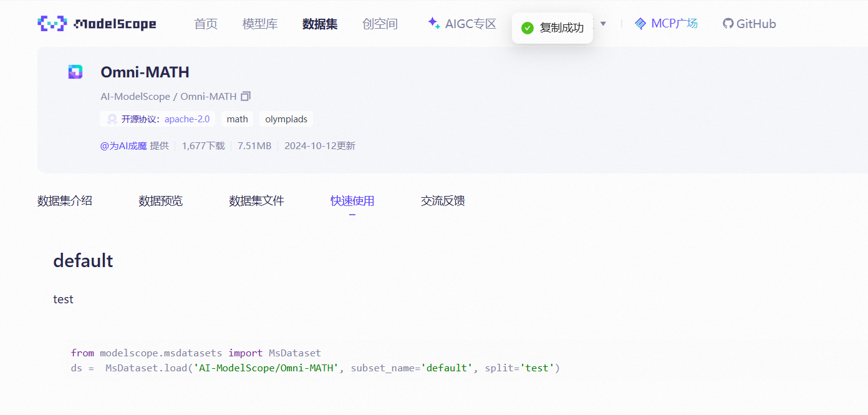Switch to the 数据集介绍 tab
Viewport: 868px width, 415px height.
[x=65, y=201]
